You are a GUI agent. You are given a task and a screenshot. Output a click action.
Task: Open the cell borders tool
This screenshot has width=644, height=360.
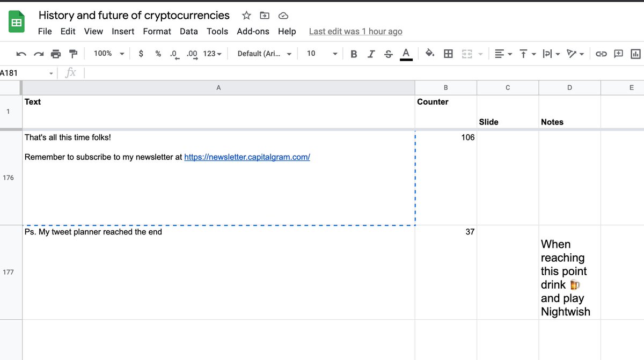pyautogui.click(x=448, y=54)
